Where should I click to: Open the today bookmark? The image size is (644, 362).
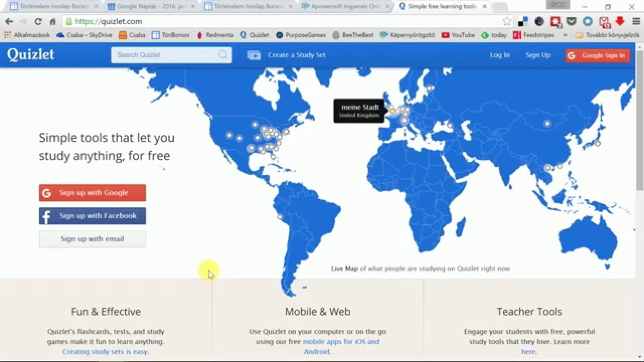point(494,35)
